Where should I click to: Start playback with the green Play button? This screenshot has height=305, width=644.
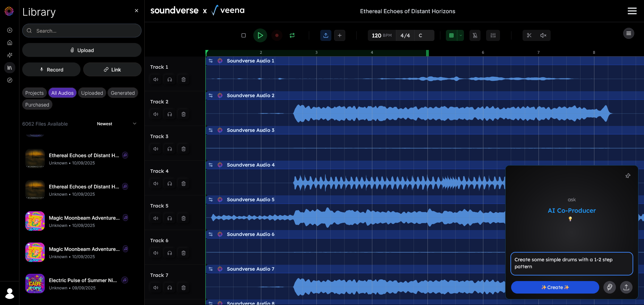(x=260, y=35)
